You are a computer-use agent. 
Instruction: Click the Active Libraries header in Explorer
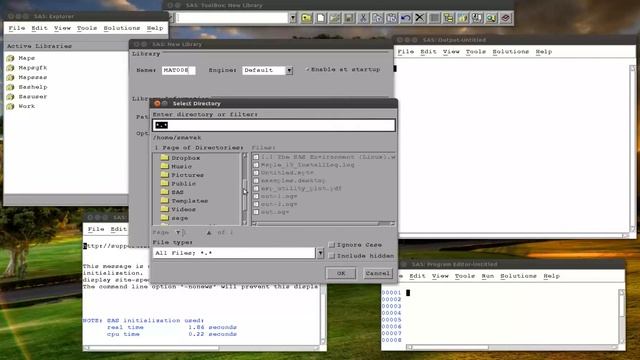click(39, 46)
